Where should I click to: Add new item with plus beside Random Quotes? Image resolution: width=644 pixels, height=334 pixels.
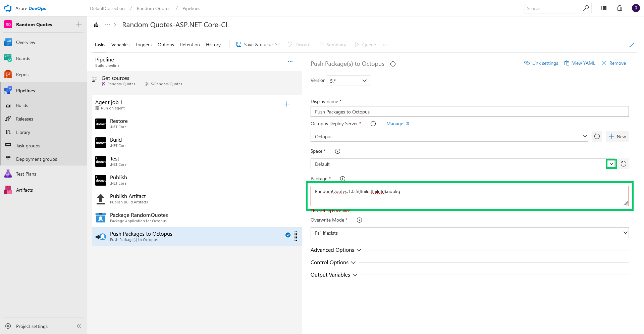pos(79,24)
